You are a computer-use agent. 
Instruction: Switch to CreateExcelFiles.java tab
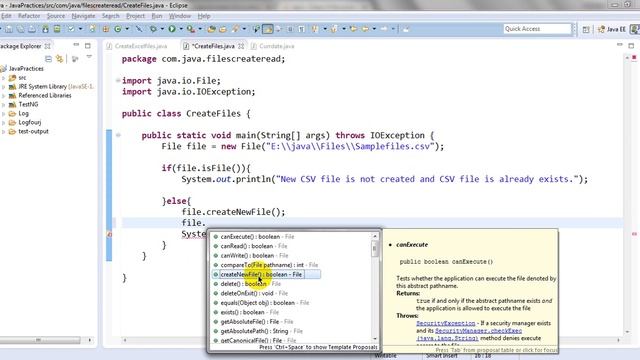pyautogui.click(x=137, y=46)
